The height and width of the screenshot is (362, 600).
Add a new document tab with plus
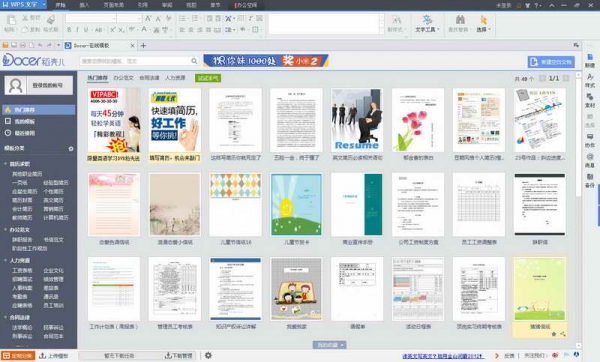coord(143,46)
